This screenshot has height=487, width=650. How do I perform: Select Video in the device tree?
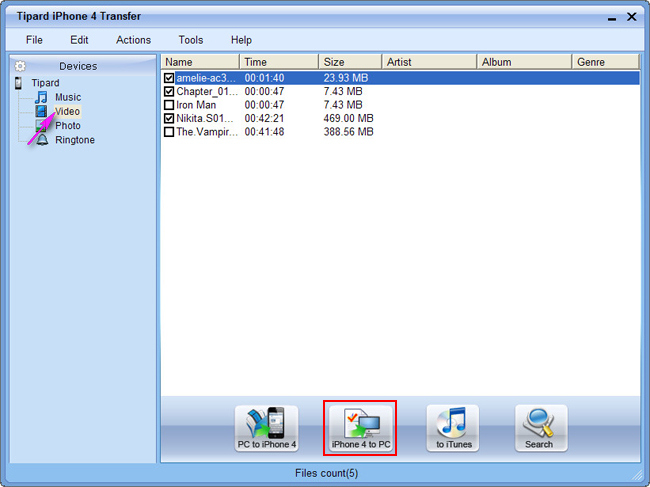(68, 111)
